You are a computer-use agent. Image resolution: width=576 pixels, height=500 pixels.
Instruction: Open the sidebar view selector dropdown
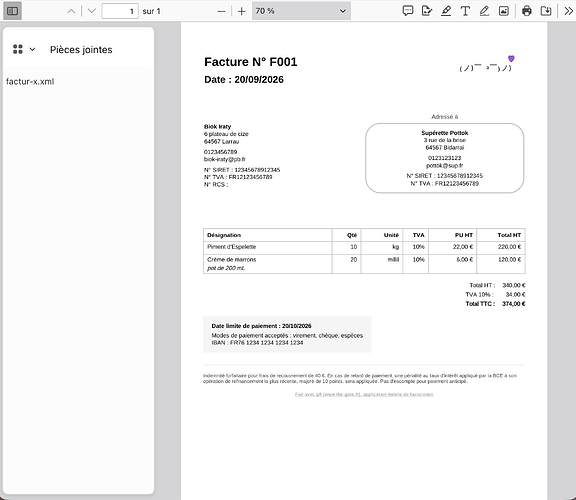click(x=24, y=49)
